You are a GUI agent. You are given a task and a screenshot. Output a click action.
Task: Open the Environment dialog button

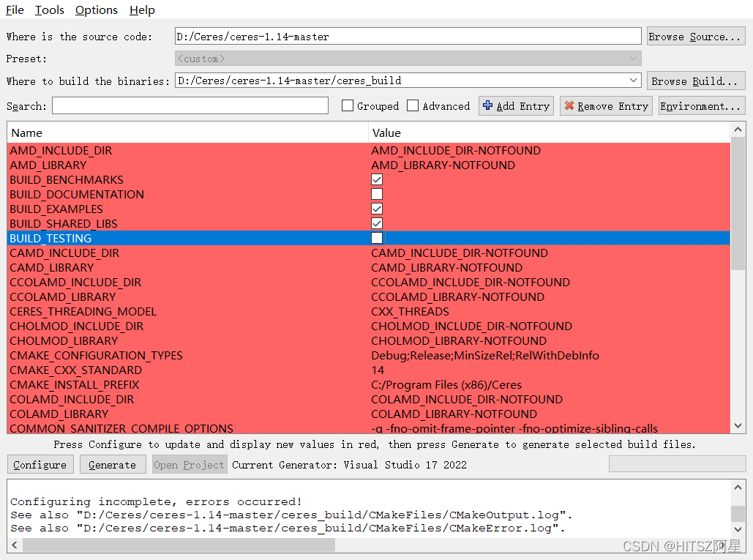coord(702,105)
